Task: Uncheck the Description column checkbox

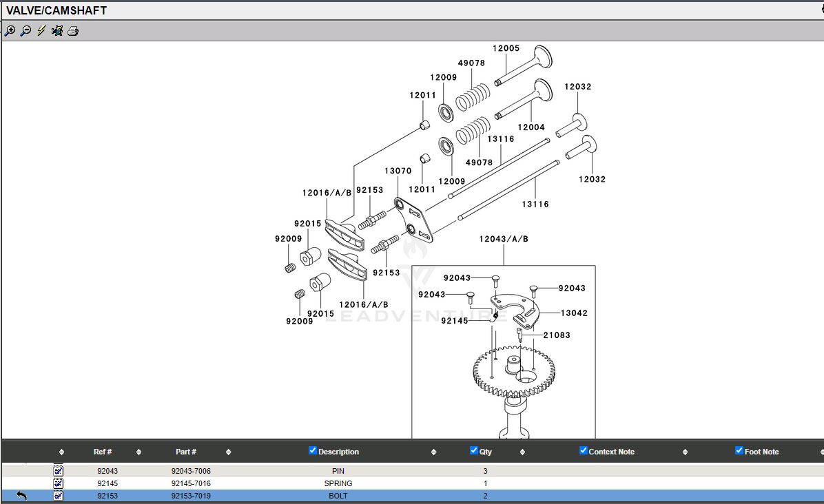Action: (313, 451)
